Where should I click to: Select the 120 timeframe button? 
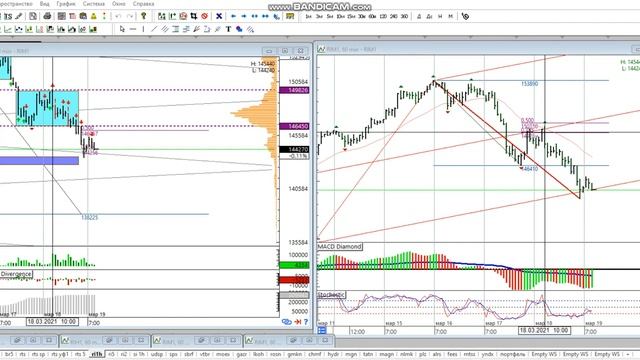point(383,16)
